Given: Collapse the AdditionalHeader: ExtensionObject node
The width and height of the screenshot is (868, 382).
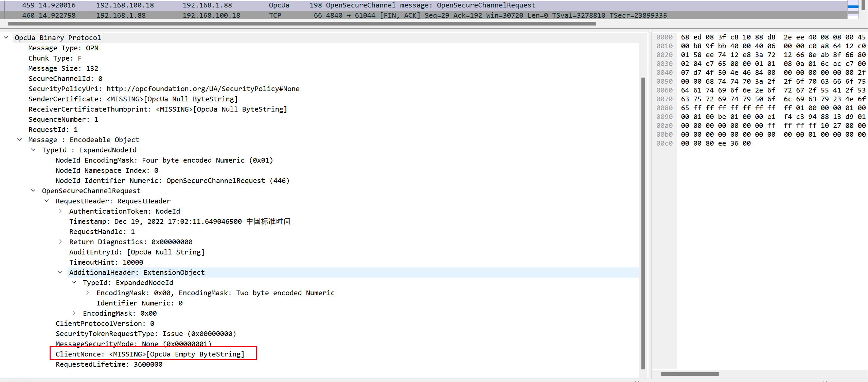Looking at the screenshot, I should coord(60,272).
